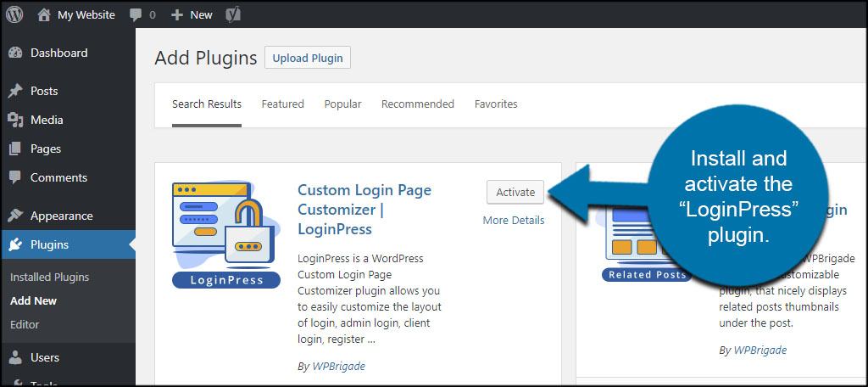Click the Dashboard gauge icon

tap(15, 53)
